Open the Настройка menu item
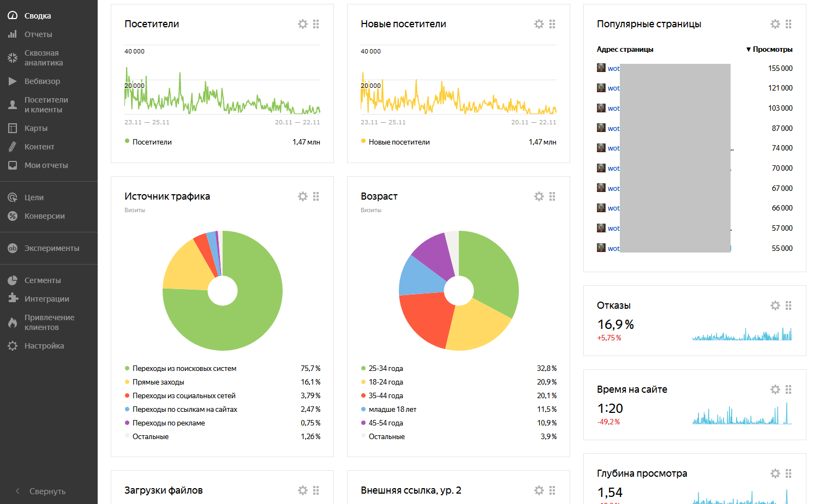Viewport: 813px width, 504px height. [x=44, y=346]
